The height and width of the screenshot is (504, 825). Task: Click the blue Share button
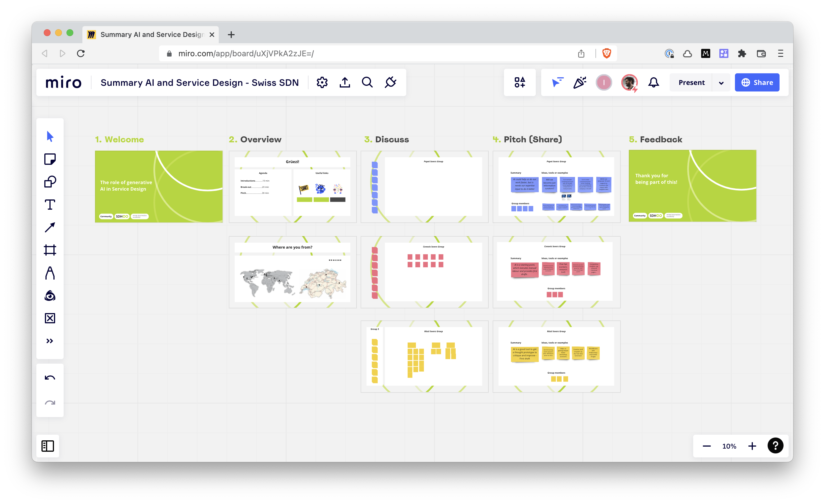[757, 82]
